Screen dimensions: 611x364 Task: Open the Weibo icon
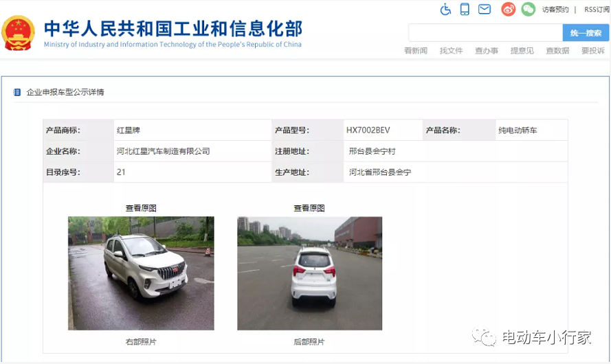click(508, 9)
